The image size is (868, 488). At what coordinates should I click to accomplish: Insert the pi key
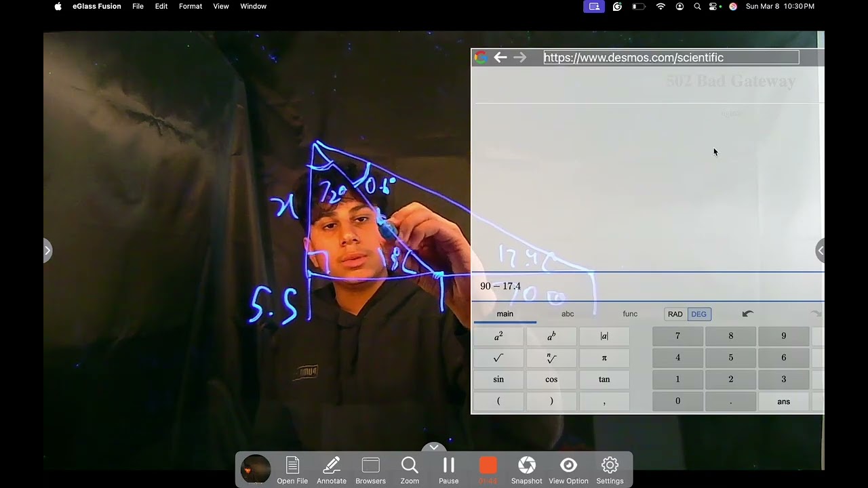pyautogui.click(x=604, y=358)
